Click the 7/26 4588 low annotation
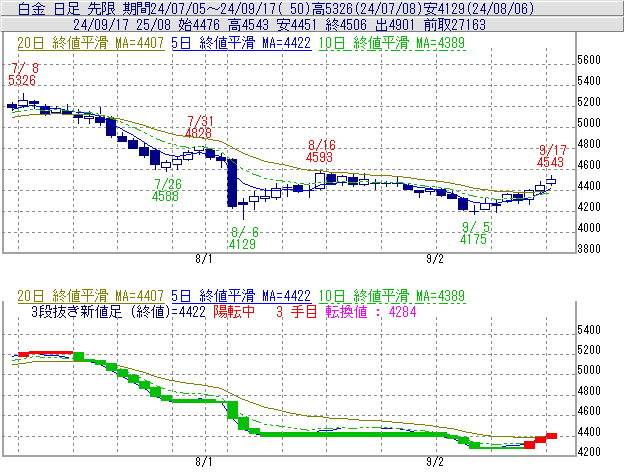 166,190
